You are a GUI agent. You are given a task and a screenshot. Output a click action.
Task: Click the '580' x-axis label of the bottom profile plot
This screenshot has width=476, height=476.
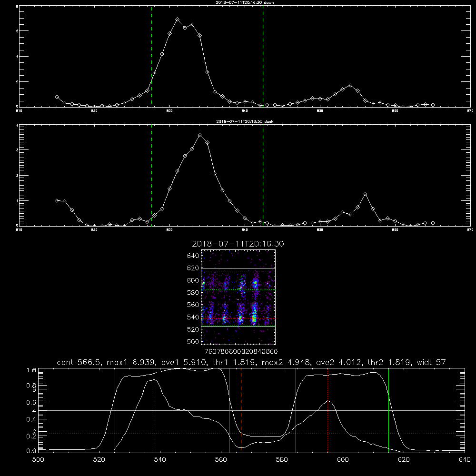pos(282,460)
